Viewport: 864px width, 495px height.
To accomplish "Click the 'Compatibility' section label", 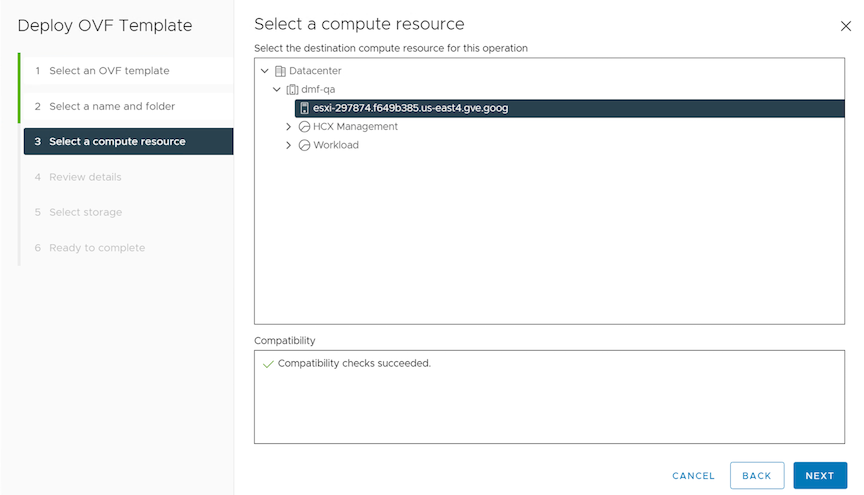I will (x=285, y=341).
